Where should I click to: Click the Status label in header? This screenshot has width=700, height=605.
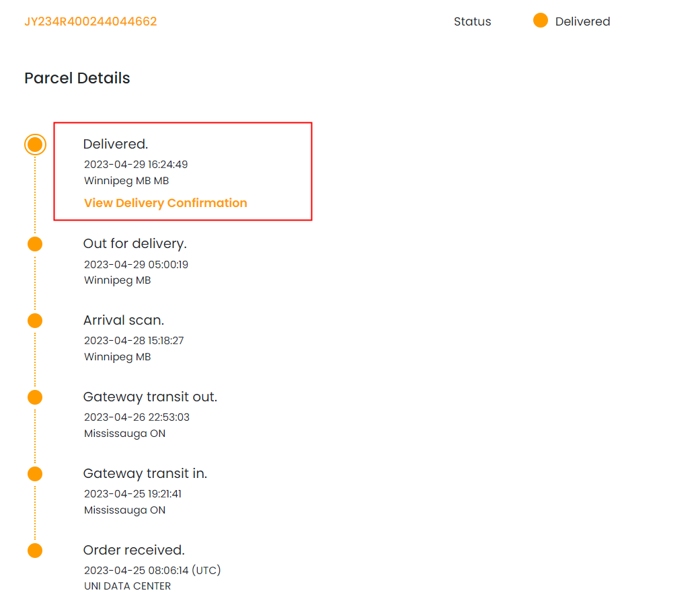[472, 22]
